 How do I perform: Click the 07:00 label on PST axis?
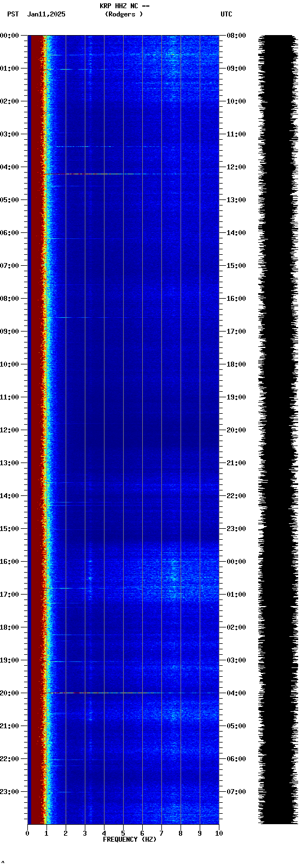(x=9, y=266)
